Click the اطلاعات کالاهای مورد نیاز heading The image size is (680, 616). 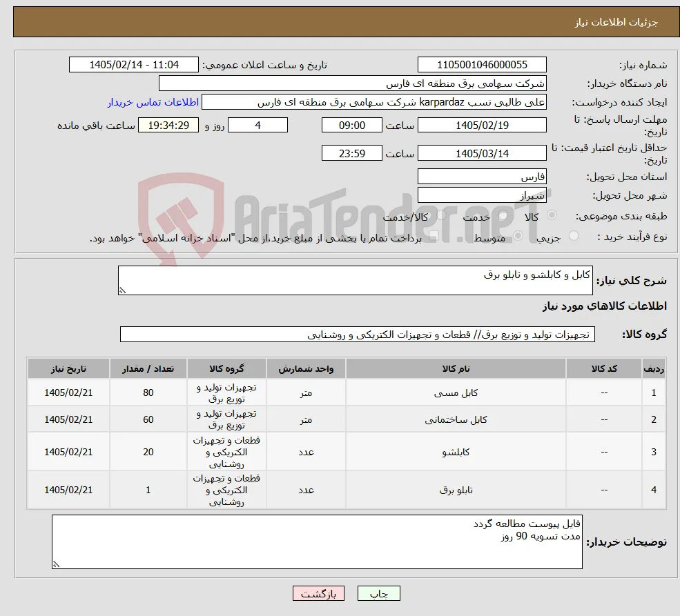coord(605,306)
